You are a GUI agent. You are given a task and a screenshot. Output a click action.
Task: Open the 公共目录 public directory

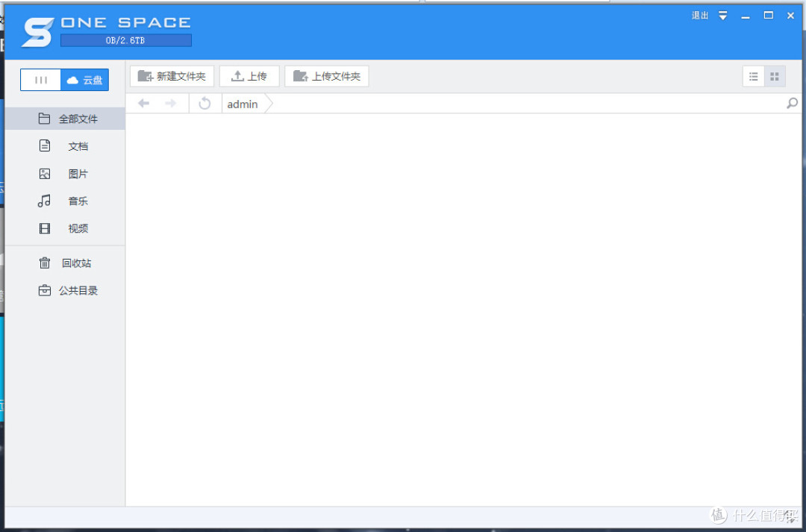[x=65, y=290]
